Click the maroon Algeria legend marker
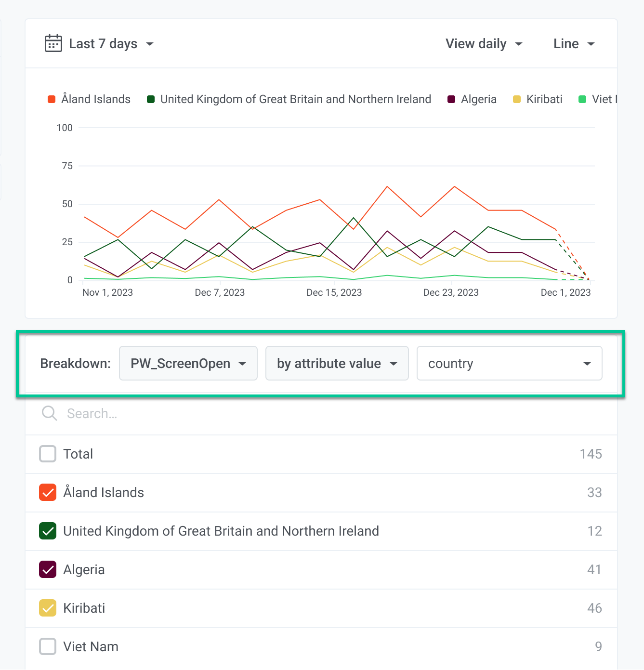644x670 pixels. pyautogui.click(x=451, y=99)
